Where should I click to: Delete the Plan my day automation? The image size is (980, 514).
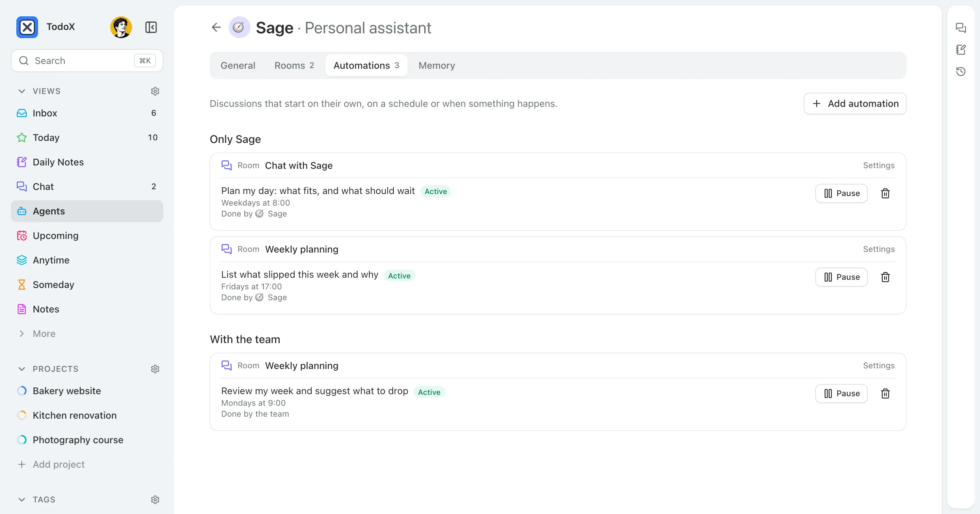point(885,193)
